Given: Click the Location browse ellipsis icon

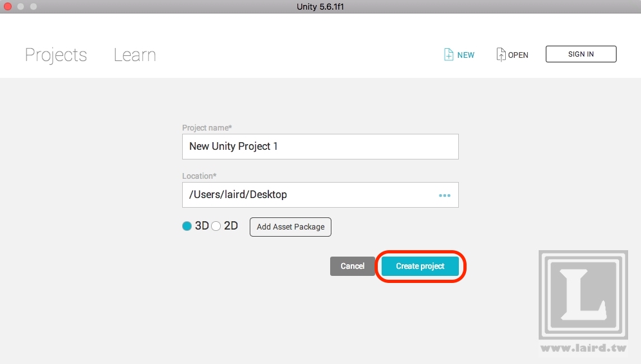Looking at the screenshot, I should click(445, 195).
